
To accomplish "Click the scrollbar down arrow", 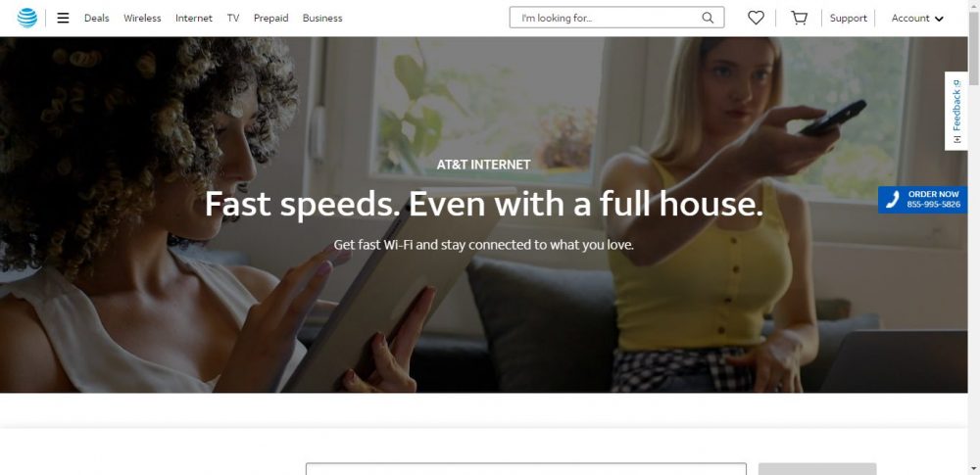I will coord(974,469).
